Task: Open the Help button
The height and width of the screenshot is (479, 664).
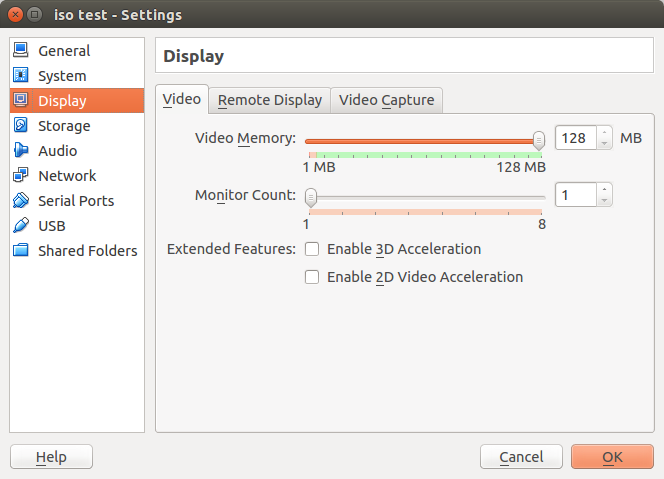Action: tap(51, 457)
